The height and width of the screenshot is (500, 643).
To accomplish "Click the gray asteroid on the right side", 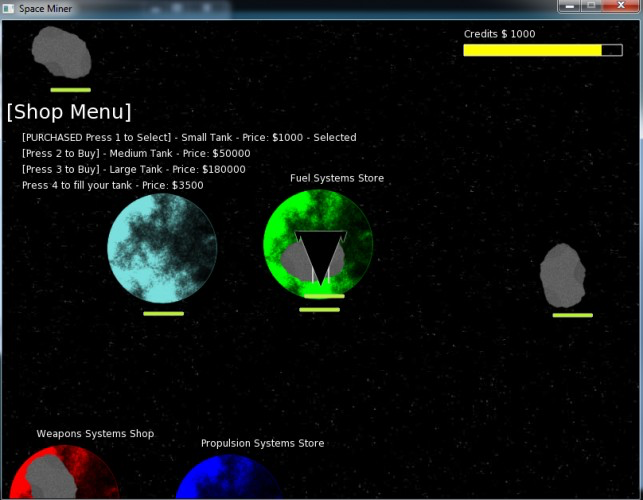I will click(563, 275).
